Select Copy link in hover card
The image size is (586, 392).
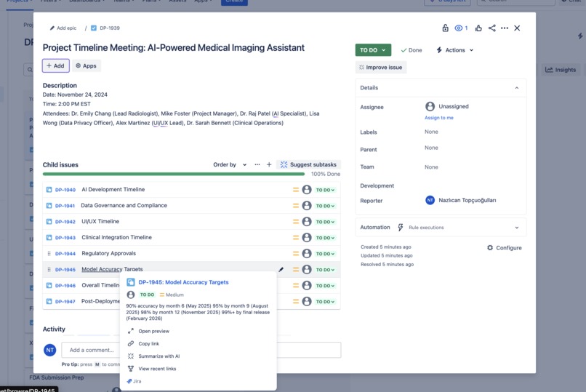[x=149, y=344]
